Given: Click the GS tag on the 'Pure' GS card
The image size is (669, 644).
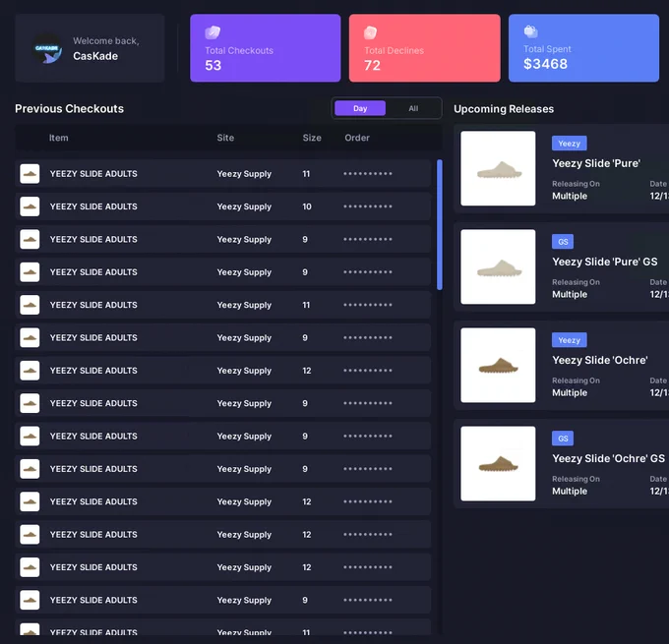Looking at the screenshot, I should [x=563, y=242].
